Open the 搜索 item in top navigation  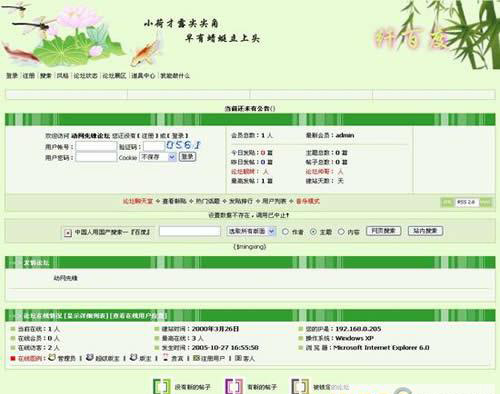(x=46, y=76)
